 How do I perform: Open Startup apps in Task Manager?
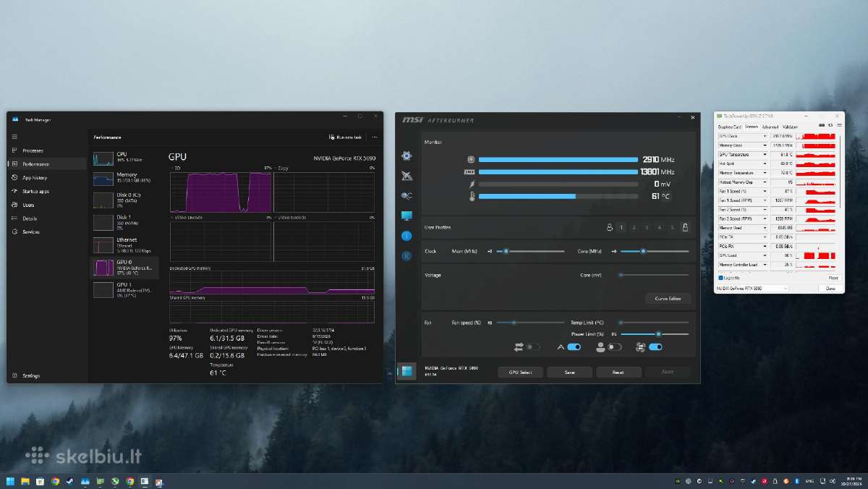[x=47, y=191]
